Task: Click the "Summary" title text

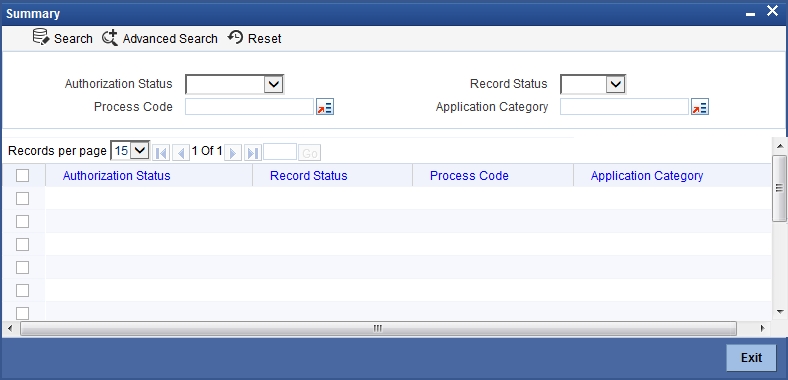Action: 33,14
